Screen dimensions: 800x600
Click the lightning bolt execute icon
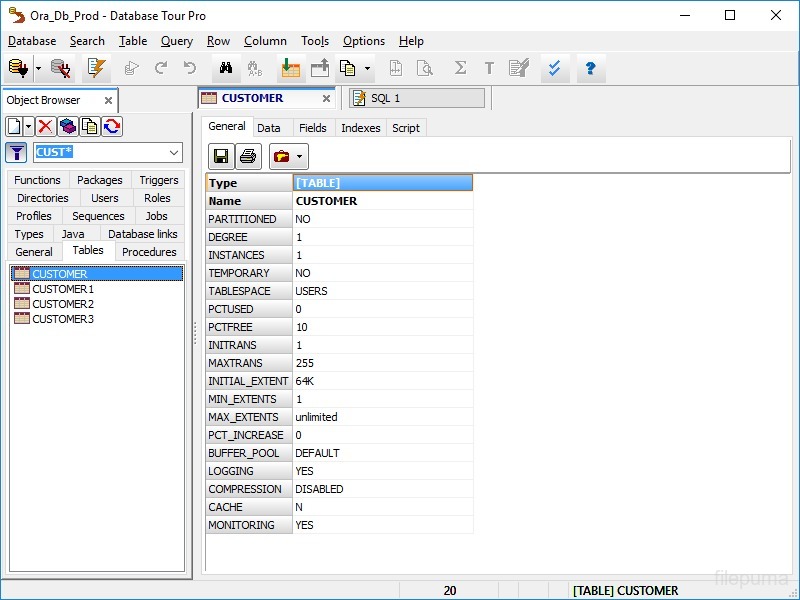click(x=96, y=68)
